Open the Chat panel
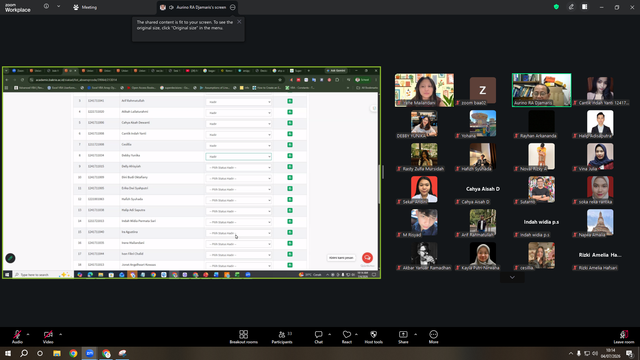This screenshot has width=640, height=360. 318,337
